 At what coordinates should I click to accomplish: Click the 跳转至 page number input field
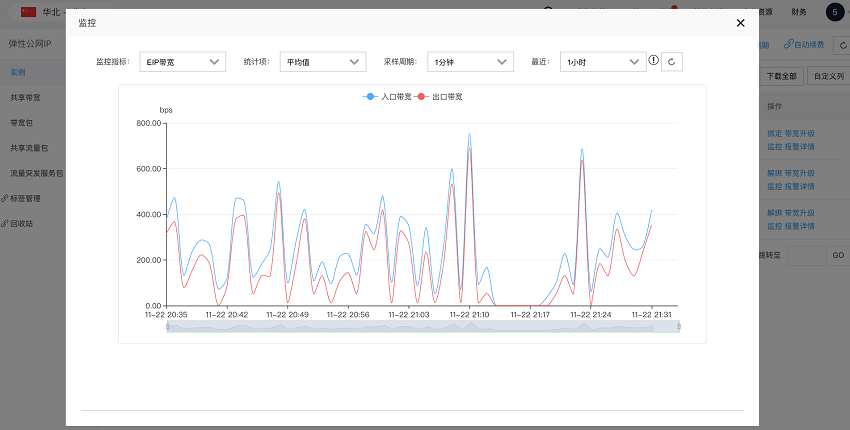(x=806, y=255)
